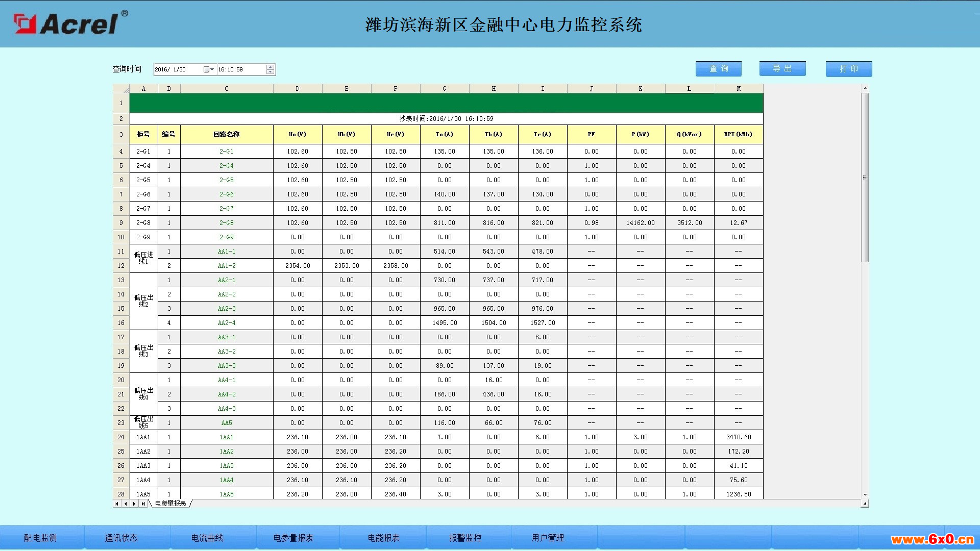The height and width of the screenshot is (551, 980).
Task: Open 配电监测 in bottom navigation
Action: tap(40, 538)
